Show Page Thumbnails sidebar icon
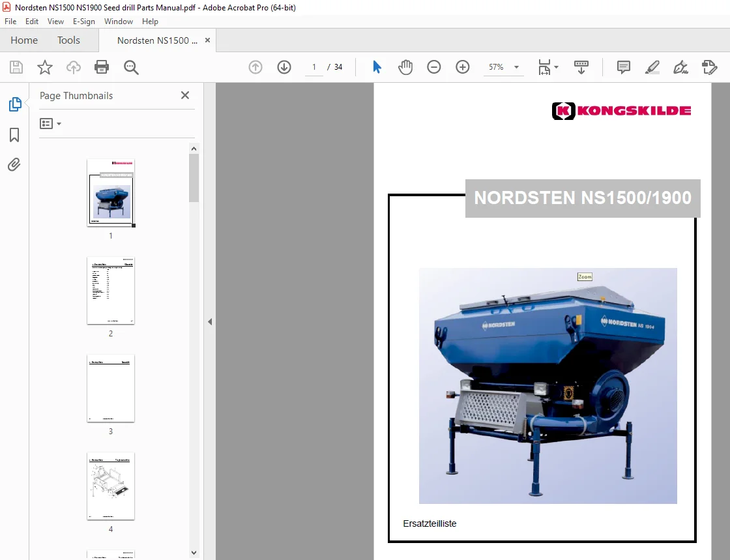Screen dimensions: 730x560 14,104
